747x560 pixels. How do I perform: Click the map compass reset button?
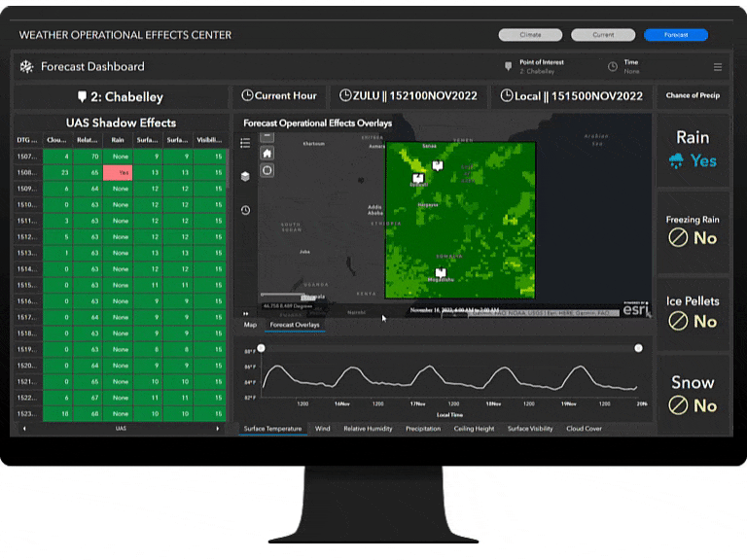(x=267, y=170)
